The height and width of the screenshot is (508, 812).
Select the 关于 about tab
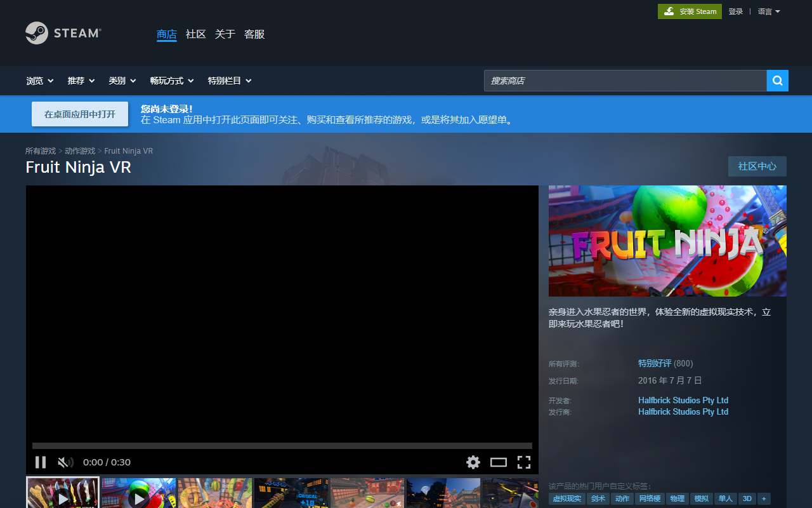point(225,34)
